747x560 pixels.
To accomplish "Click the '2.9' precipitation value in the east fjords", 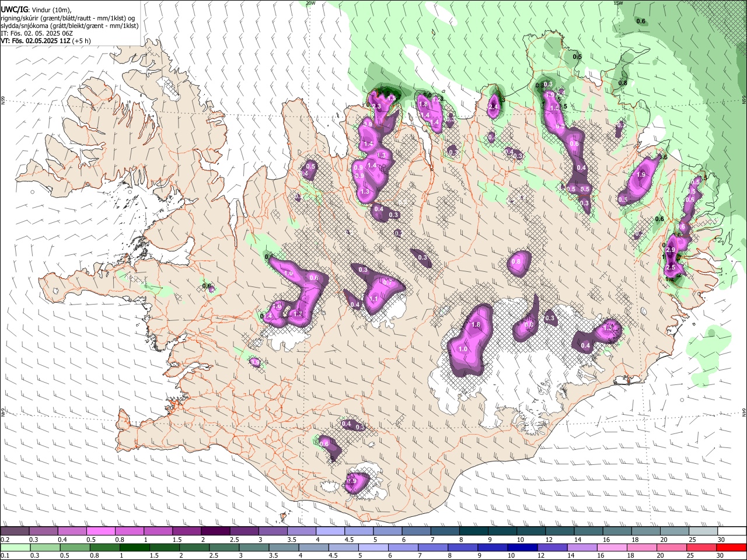I will click(671, 250).
